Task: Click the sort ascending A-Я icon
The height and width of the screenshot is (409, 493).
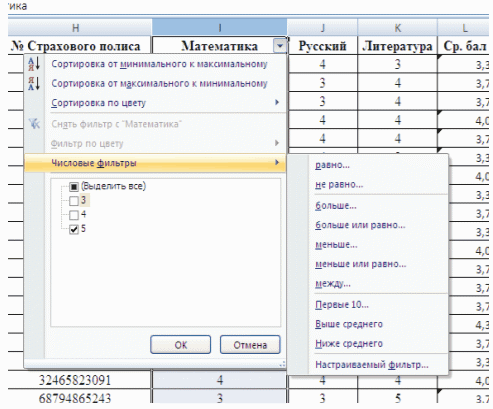Action: pos(34,64)
